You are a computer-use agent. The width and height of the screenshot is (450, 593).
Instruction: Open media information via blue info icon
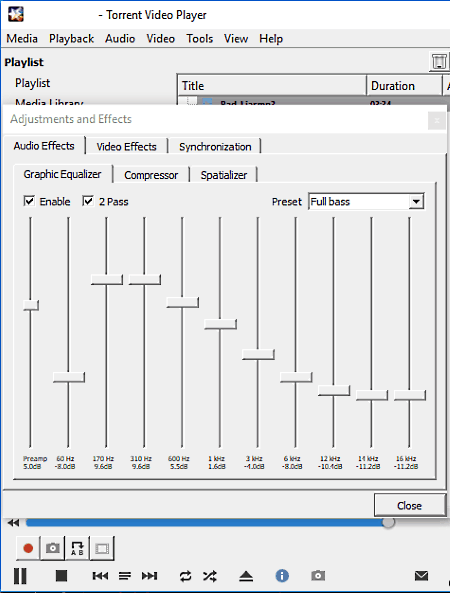pos(282,576)
